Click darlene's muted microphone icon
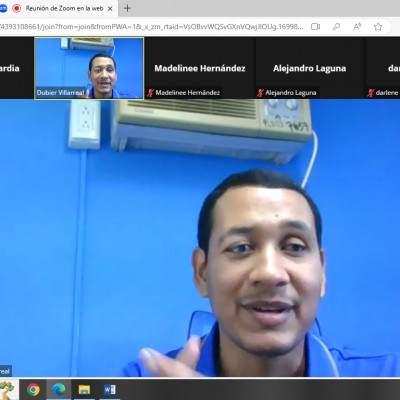The image size is (400, 400). point(370,93)
